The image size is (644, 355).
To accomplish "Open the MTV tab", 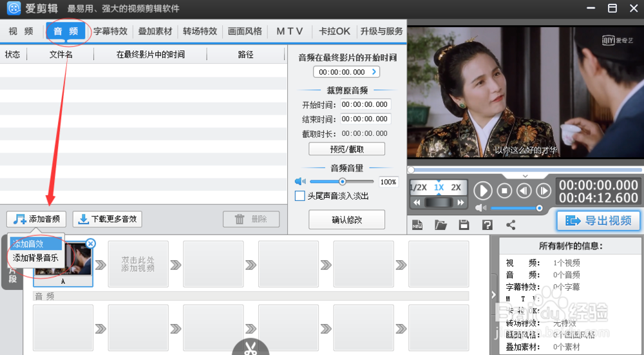I will [290, 31].
